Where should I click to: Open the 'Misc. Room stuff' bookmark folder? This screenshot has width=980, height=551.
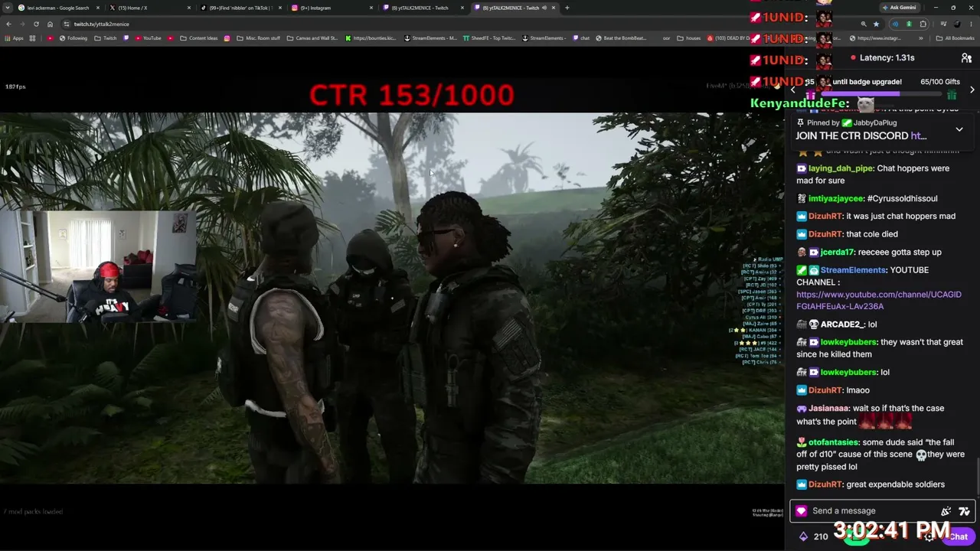(258, 38)
